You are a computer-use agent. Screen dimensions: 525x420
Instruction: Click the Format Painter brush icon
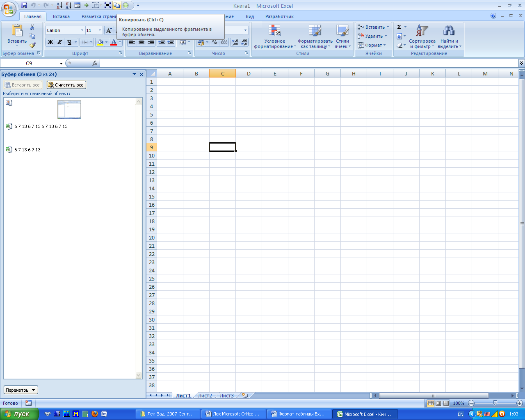coord(32,45)
